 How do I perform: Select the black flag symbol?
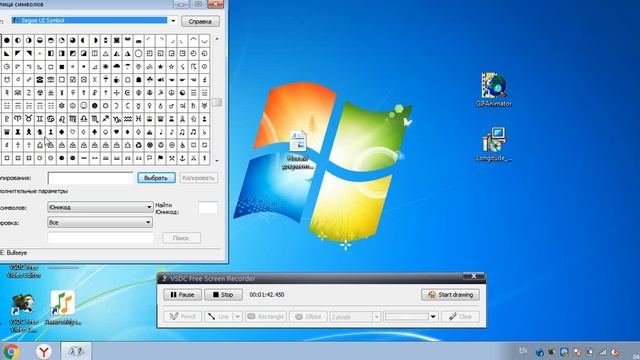pos(160,158)
